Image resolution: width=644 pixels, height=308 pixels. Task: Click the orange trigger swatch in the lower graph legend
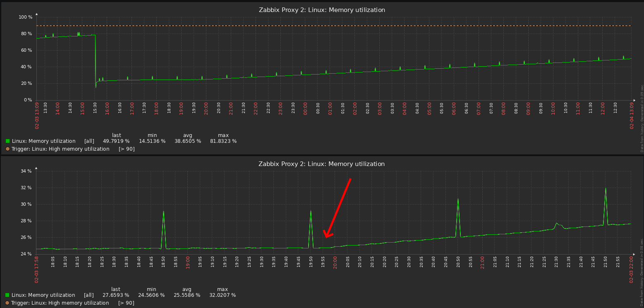click(7, 303)
